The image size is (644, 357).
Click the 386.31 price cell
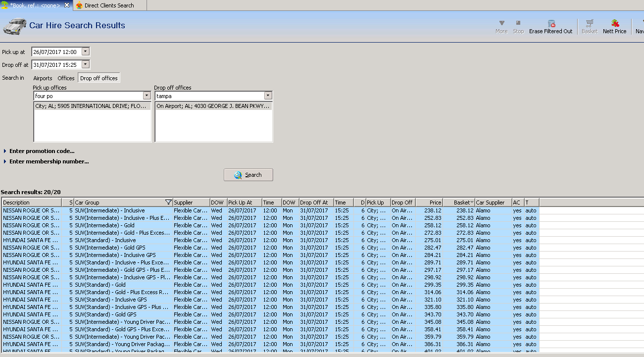click(x=429, y=344)
